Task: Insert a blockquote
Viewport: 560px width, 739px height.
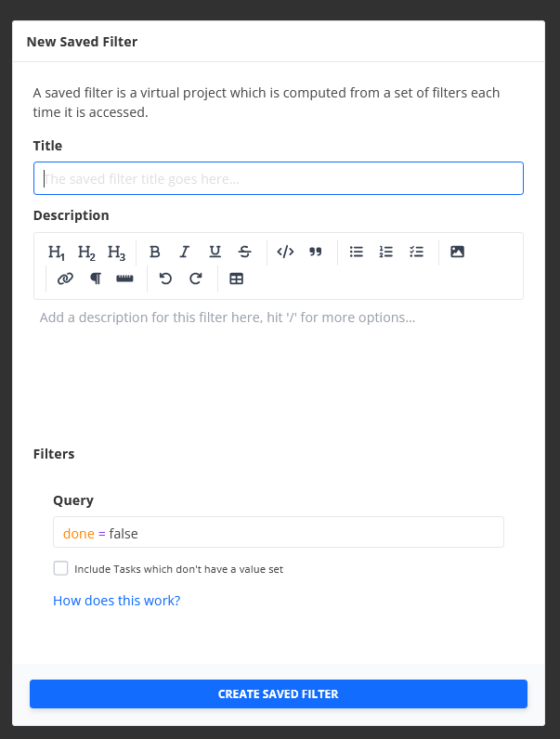Action: 316,253
